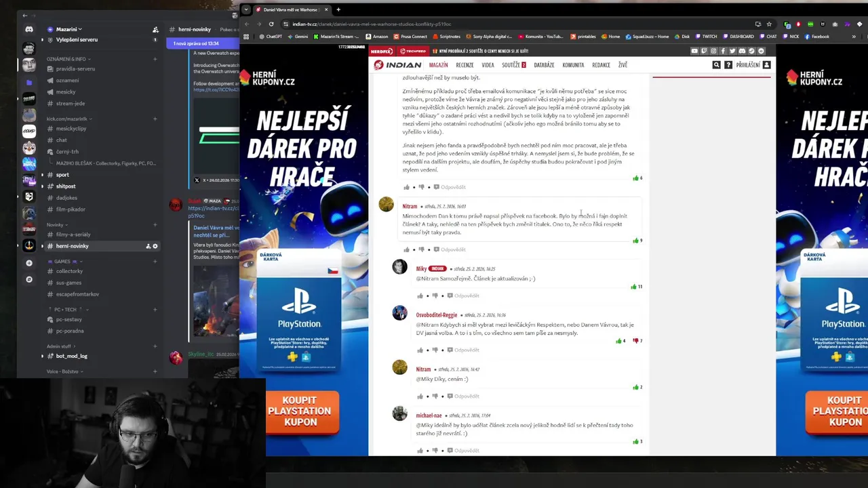The height and width of the screenshot is (488, 868).
Task: Thumbs up Miky's reply comment
Action: (x=420, y=296)
